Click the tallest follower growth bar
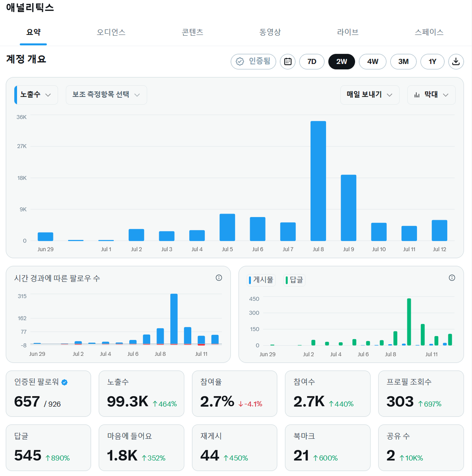This screenshot has height=476, width=472. point(174,319)
